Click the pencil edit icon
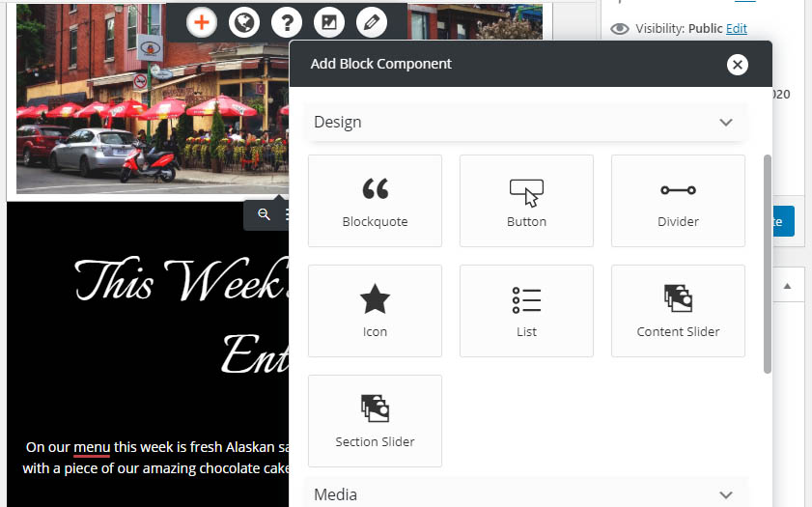 371,22
